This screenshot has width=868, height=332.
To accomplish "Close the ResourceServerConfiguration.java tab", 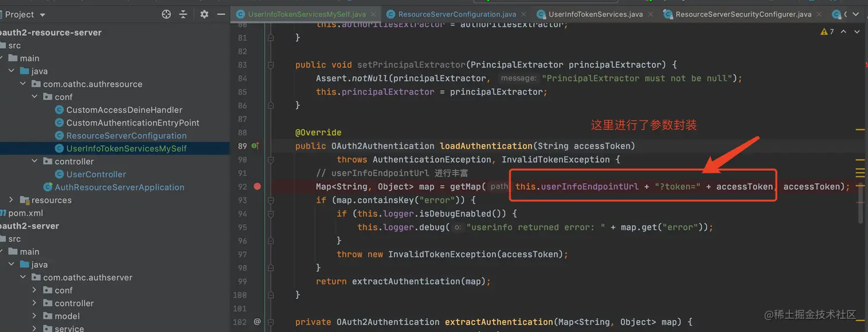I will coord(525,14).
